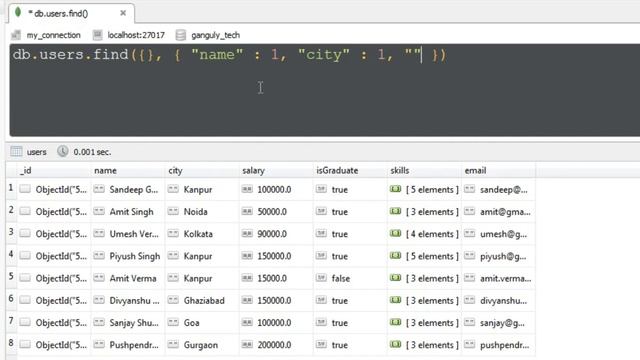The width and height of the screenshot is (640, 360).
Task: Select the divyanshu... email cell
Action: (498, 300)
